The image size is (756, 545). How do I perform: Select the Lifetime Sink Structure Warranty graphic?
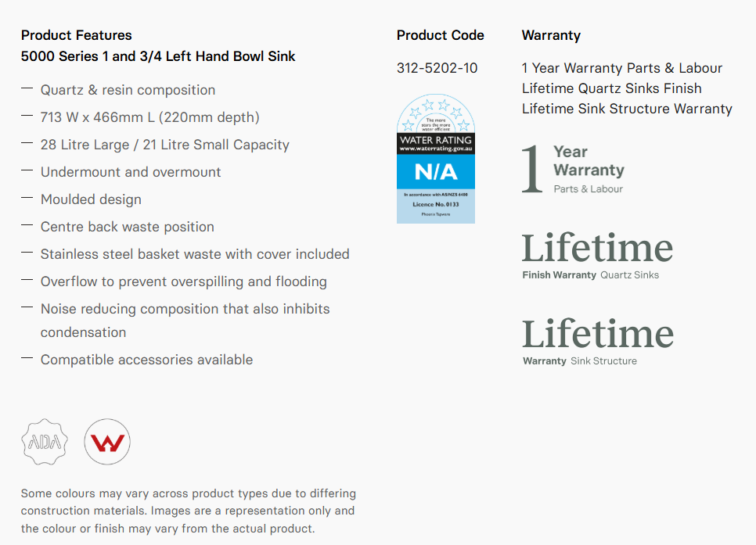point(597,342)
